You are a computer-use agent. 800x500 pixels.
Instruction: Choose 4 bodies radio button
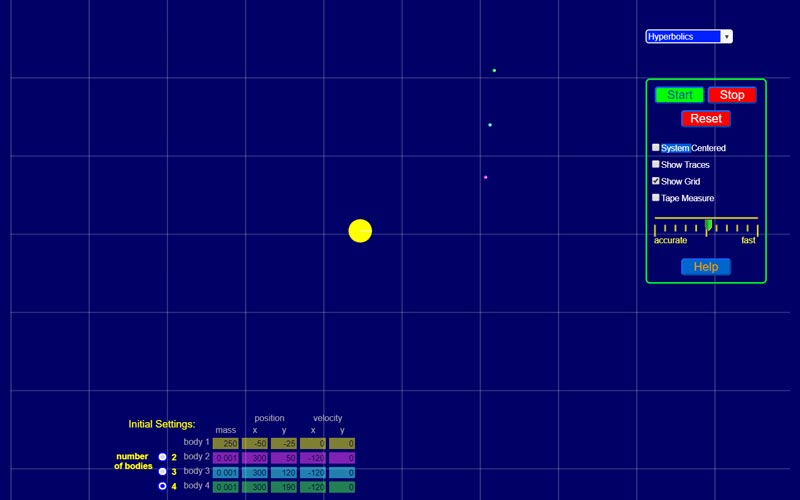tap(163, 486)
